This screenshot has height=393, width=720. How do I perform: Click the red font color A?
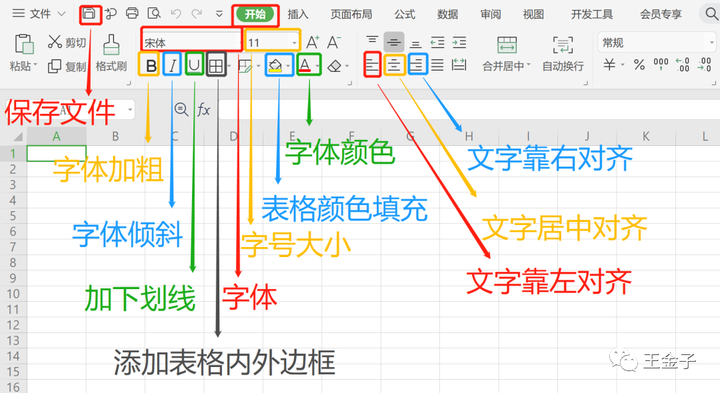coord(305,66)
